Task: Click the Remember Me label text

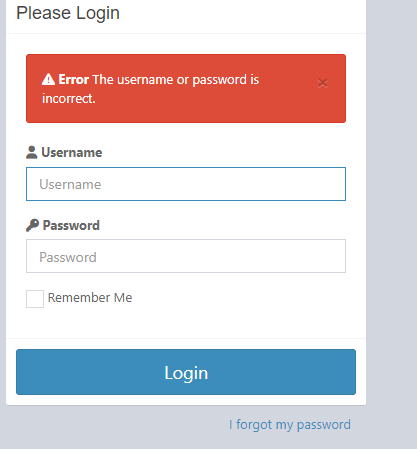Action: point(90,298)
